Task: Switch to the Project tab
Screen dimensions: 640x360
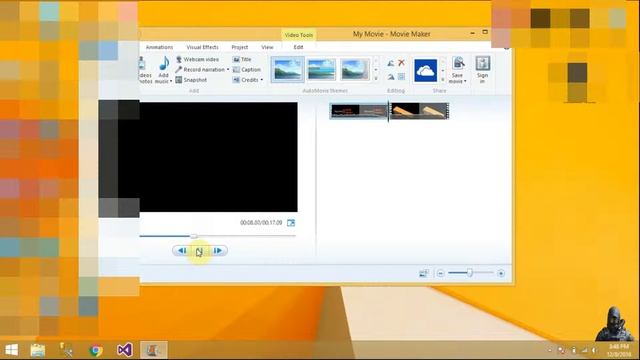Action: [x=240, y=47]
